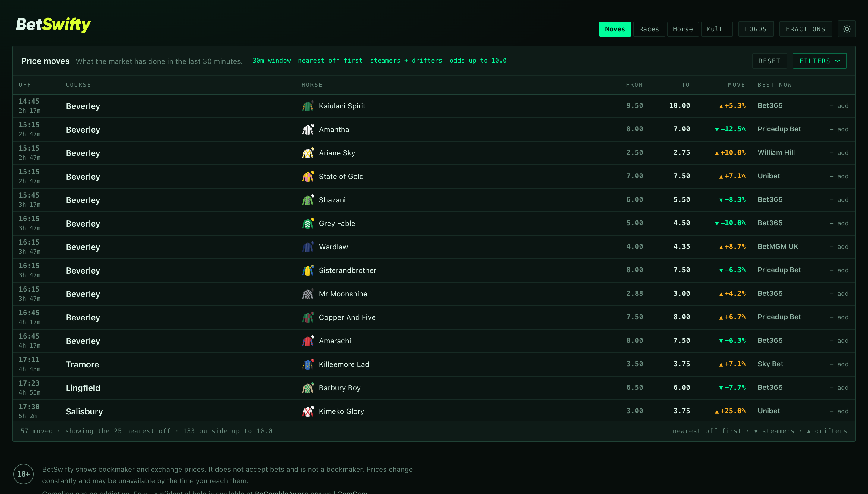
Task: Click 'nearest off first' filter chip
Action: coord(330,60)
